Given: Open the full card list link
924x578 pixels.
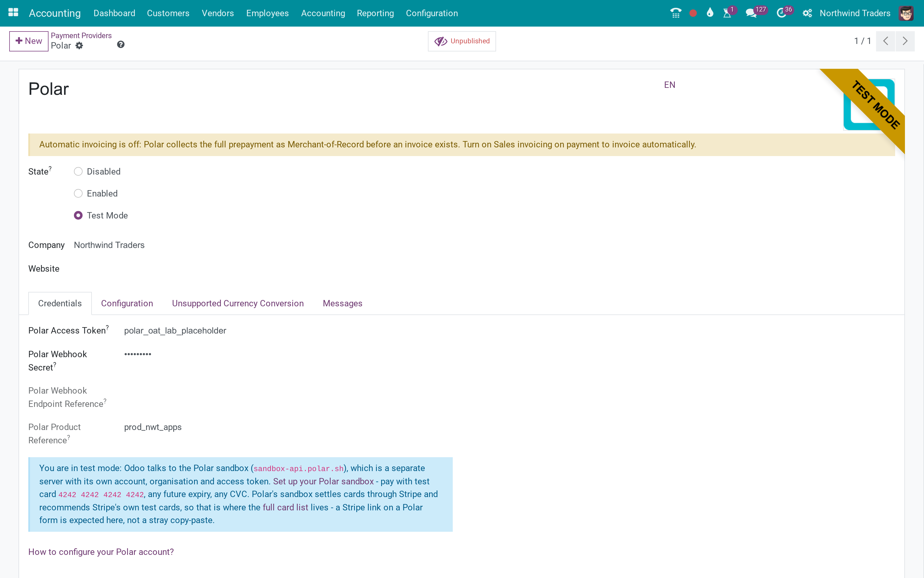Looking at the screenshot, I should [285, 507].
